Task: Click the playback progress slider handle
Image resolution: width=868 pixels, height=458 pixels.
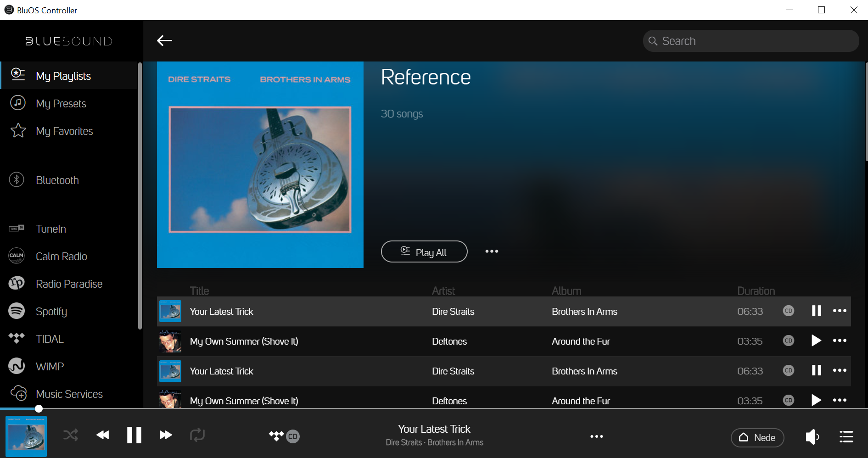Action: pos(39,408)
